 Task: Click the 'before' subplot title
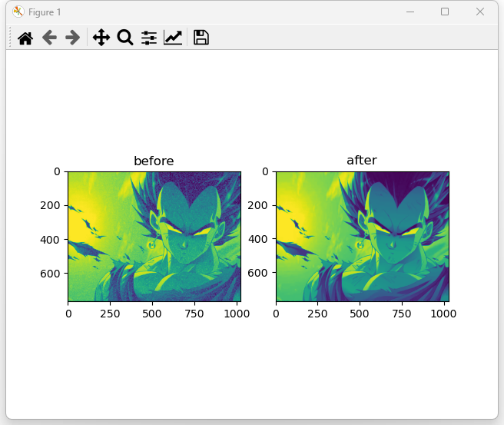(154, 161)
